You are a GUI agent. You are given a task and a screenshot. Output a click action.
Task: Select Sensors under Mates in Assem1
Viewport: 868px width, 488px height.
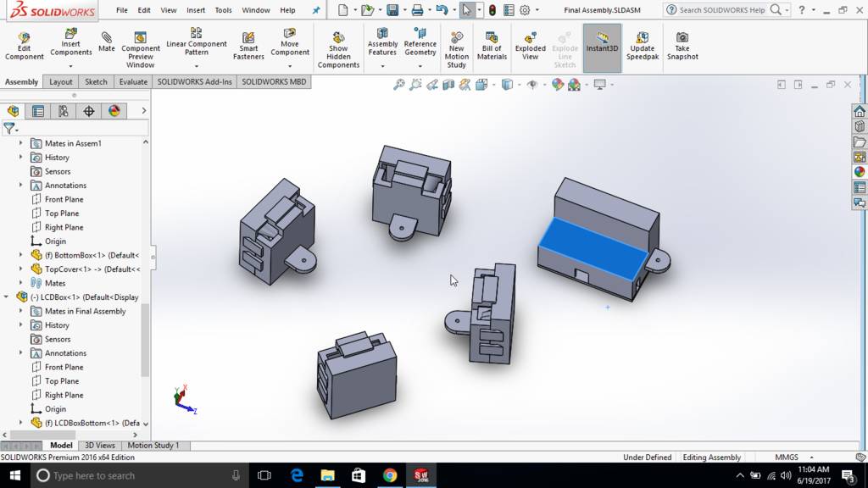[x=58, y=171]
